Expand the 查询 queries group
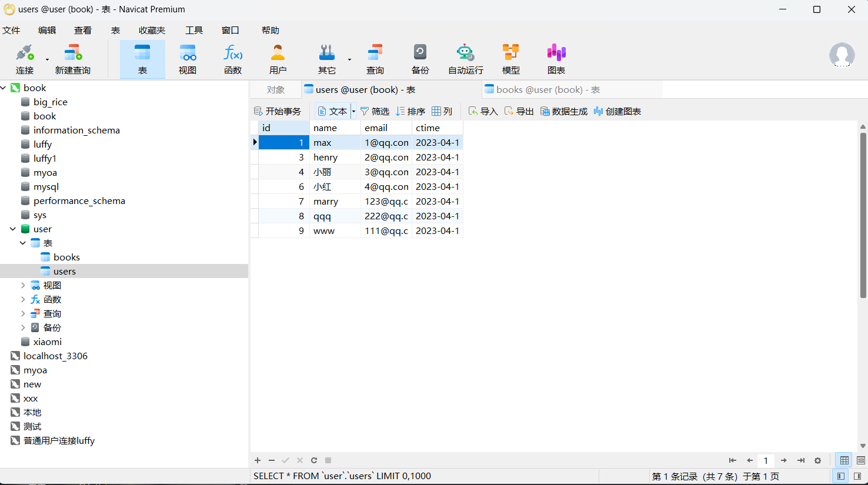Image resolution: width=868 pixels, height=485 pixels. point(23,313)
